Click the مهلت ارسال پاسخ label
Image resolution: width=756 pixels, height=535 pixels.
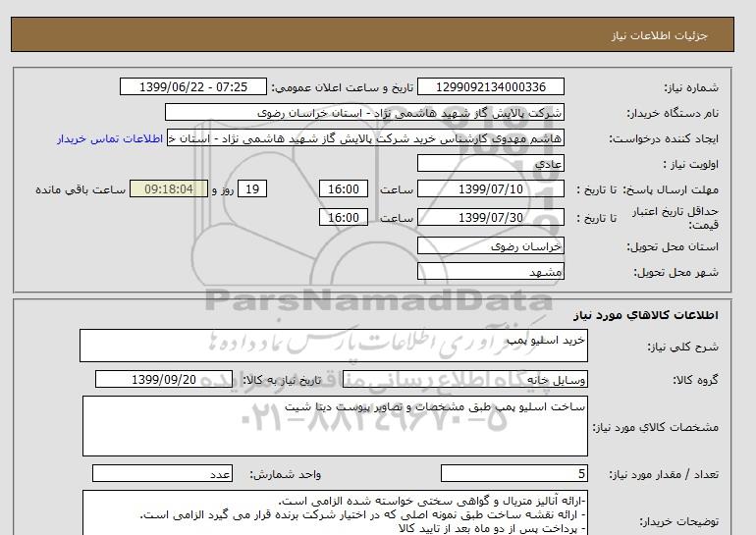(671, 189)
